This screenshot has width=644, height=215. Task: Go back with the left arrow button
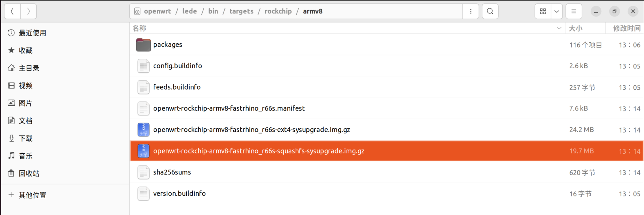pos(12,12)
